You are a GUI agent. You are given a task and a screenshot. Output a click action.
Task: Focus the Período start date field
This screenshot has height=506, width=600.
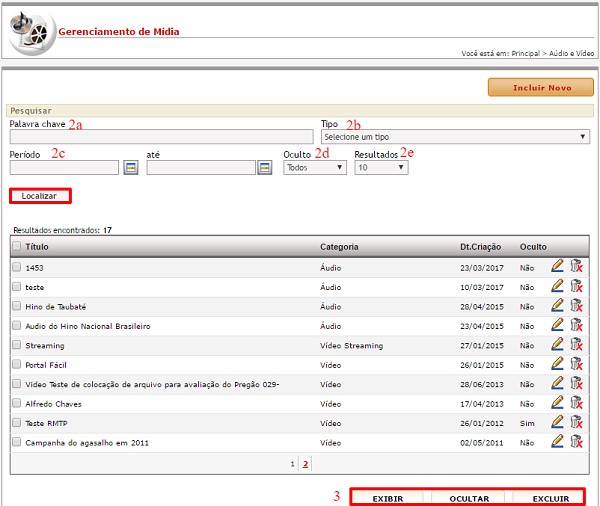[64, 168]
